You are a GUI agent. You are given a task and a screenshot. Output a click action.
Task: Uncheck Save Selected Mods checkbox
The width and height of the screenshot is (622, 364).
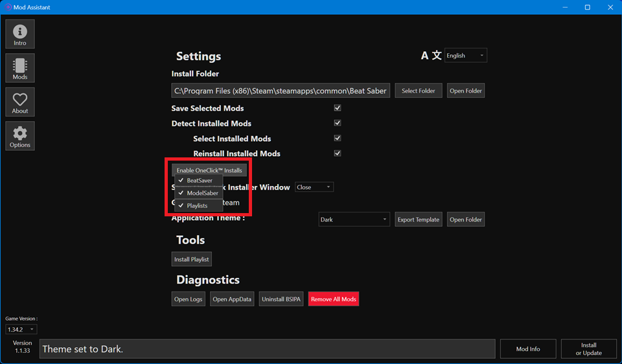(x=337, y=108)
